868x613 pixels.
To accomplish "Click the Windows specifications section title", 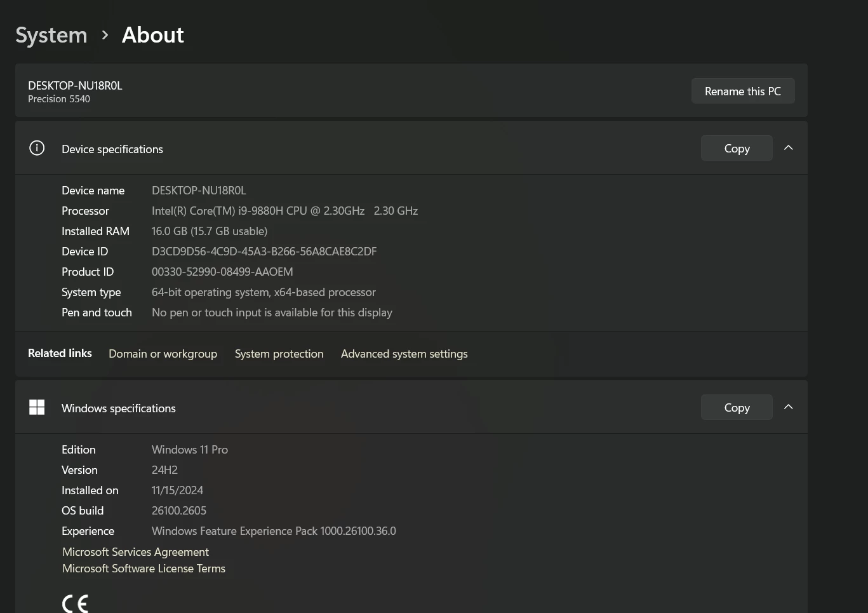I will click(119, 408).
